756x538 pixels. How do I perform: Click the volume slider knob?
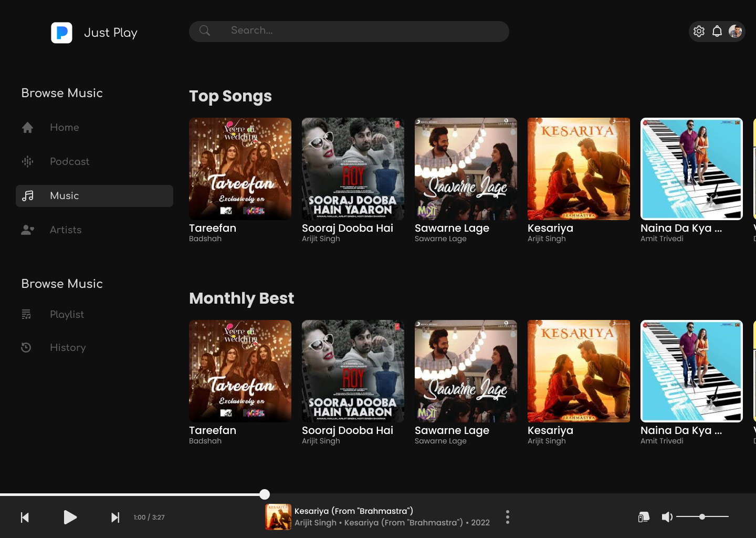702,517
